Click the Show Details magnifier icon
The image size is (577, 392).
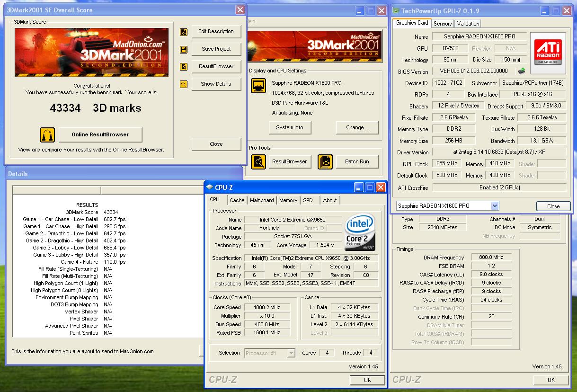(x=184, y=84)
